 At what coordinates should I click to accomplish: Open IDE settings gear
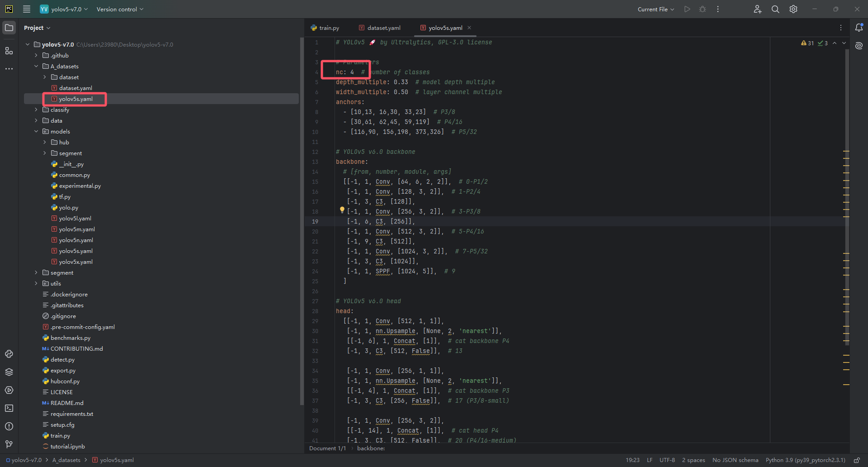coord(793,9)
